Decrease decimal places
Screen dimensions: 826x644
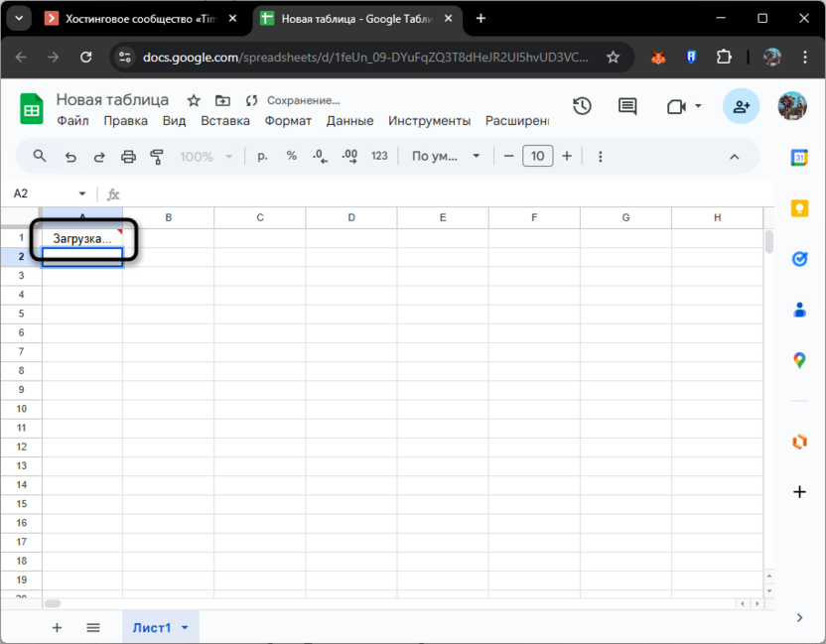[320, 157]
